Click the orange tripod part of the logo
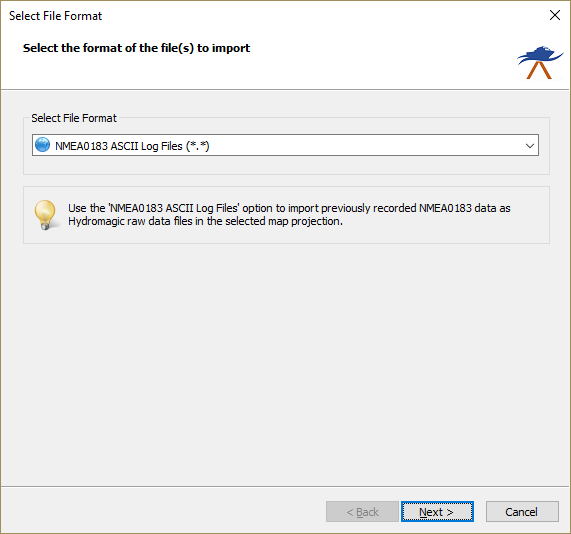 pyautogui.click(x=539, y=70)
